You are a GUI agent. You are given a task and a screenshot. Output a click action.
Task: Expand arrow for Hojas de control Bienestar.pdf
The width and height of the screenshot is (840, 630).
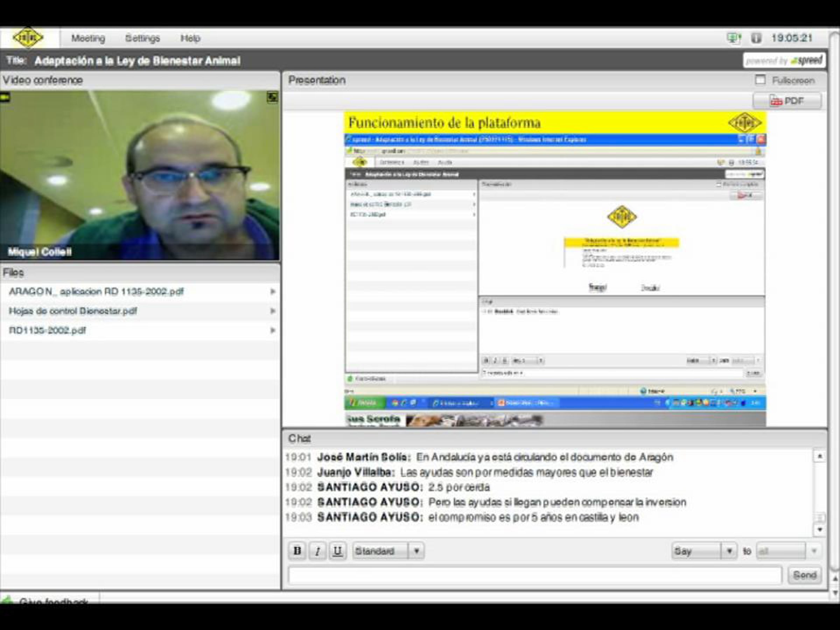pyautogui.click(x=272, y=311)
